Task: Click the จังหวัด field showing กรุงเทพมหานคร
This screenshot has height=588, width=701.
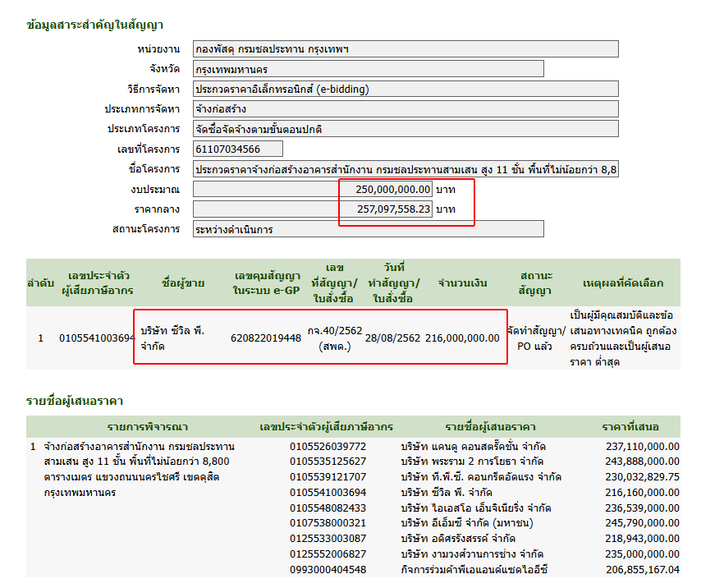Action: tap(368, 69)
